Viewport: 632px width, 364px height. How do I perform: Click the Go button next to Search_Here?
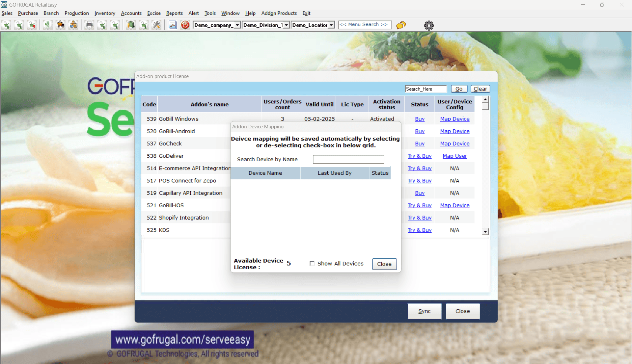[459, 89]
